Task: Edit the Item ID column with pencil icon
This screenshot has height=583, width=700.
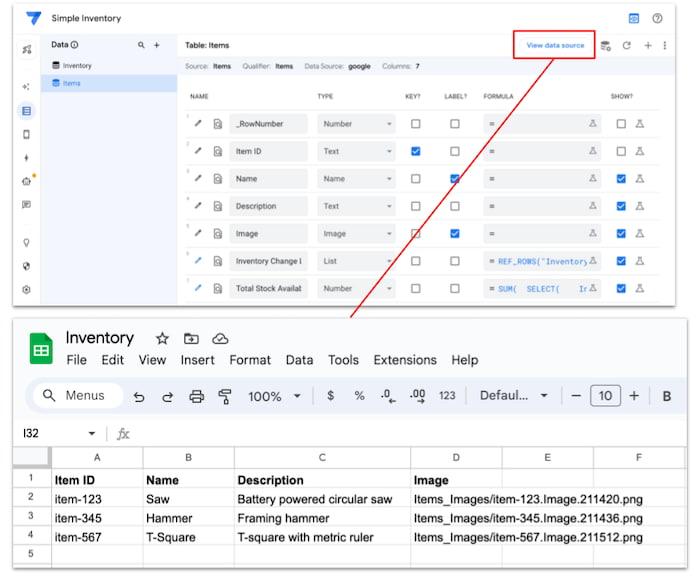Action: pyautogui.click(x=198, y=151)
